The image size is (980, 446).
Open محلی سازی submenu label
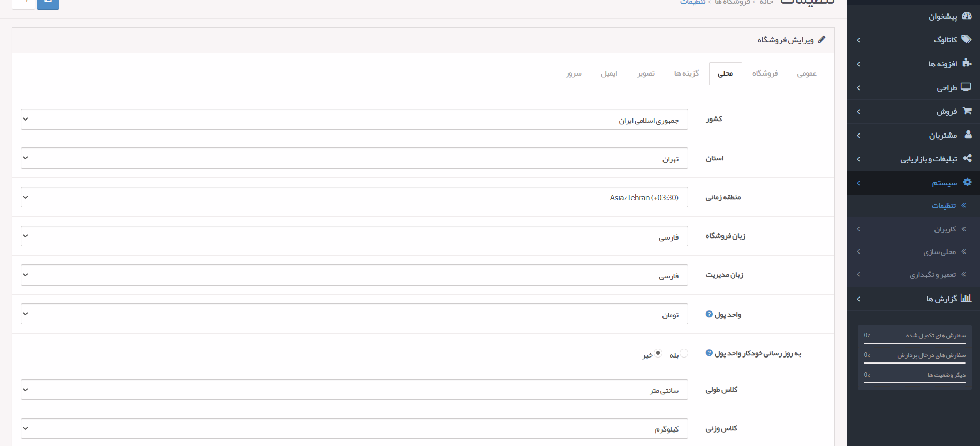(940, 252)
